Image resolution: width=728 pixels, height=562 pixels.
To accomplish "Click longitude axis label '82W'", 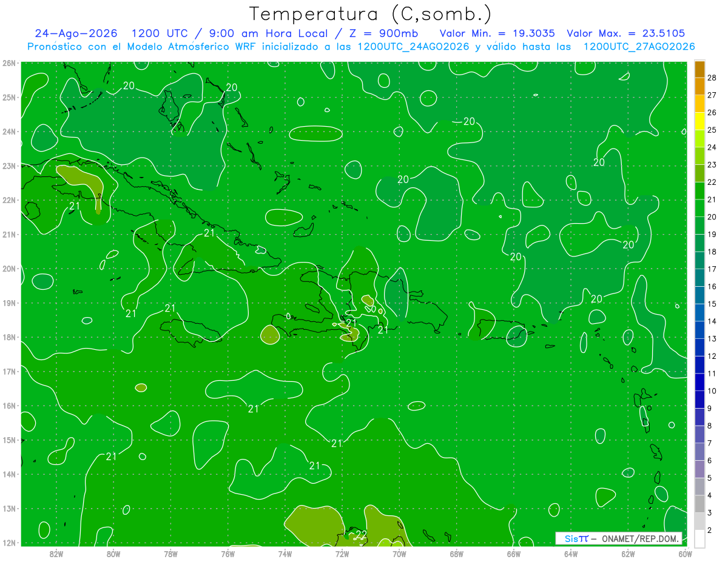I will (x=56, y=553).
